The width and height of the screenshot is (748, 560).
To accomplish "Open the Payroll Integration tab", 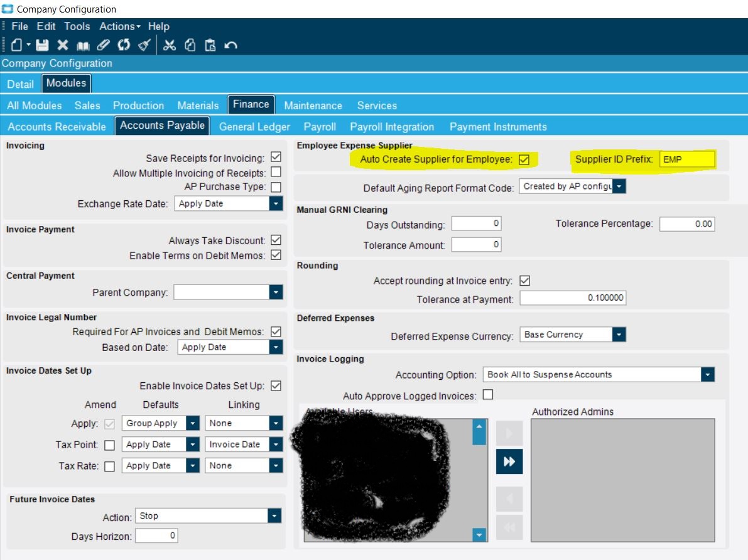I will [x=392, y=127].
